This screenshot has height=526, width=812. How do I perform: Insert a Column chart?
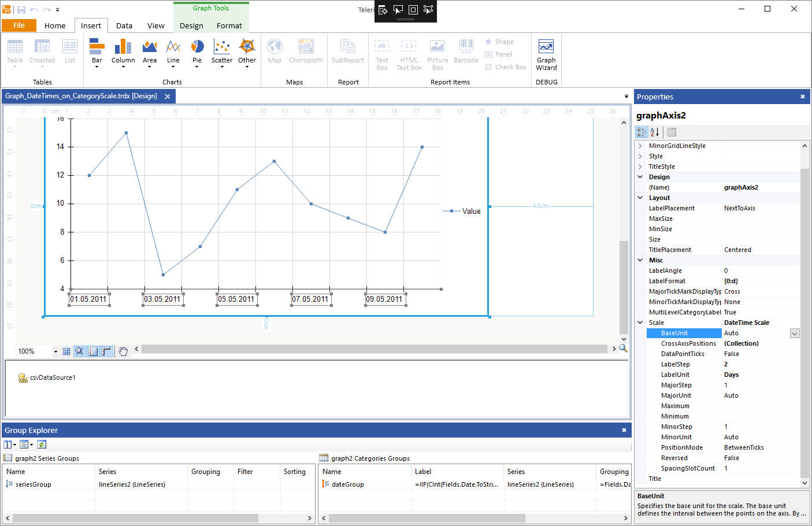[123, 54]
